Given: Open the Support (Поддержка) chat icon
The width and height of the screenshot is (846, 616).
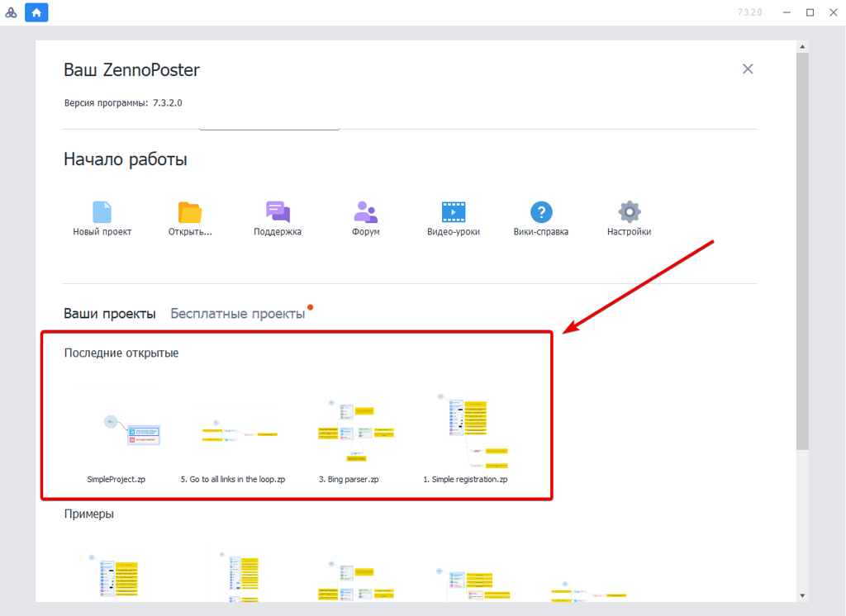Looking at the screenshot, I should click(x=278, y=212).
